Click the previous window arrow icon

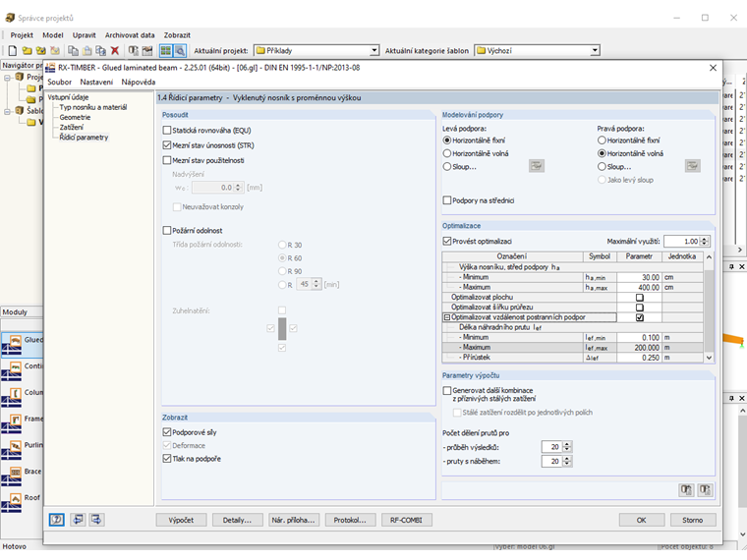tap(78, 520)
